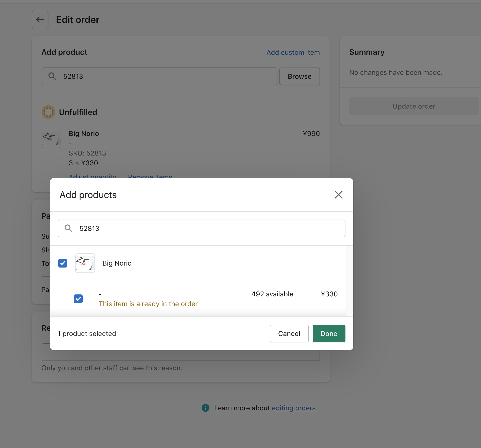Click the back arrow beside Edit order
Image resolution: width=481 pixels, height=448 pixels.
click(x=40, y=20)
